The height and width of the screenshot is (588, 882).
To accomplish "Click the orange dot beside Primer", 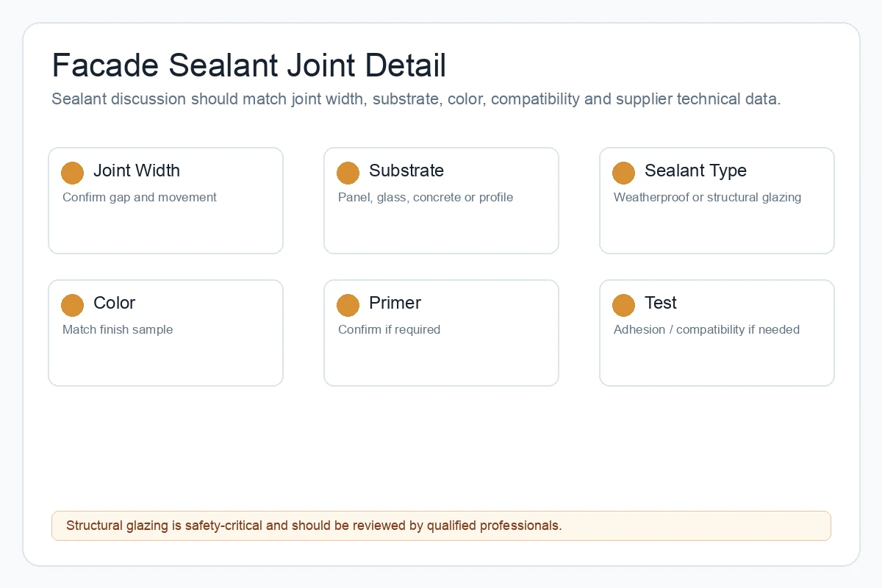I will coord(348,305).
